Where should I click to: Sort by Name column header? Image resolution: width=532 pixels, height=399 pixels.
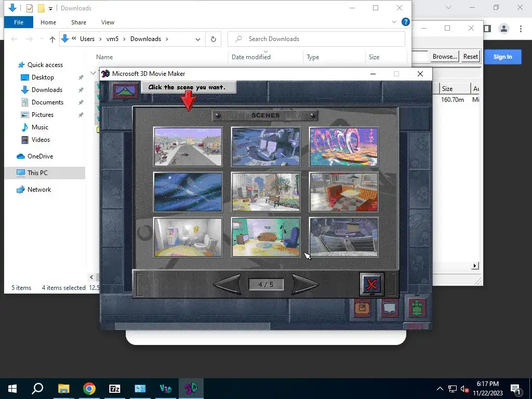click(104, 57)
